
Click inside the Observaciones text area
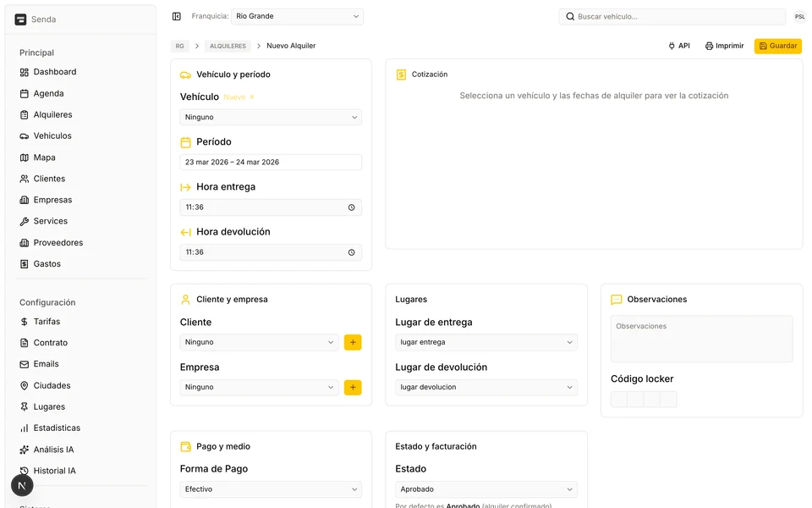700,339
